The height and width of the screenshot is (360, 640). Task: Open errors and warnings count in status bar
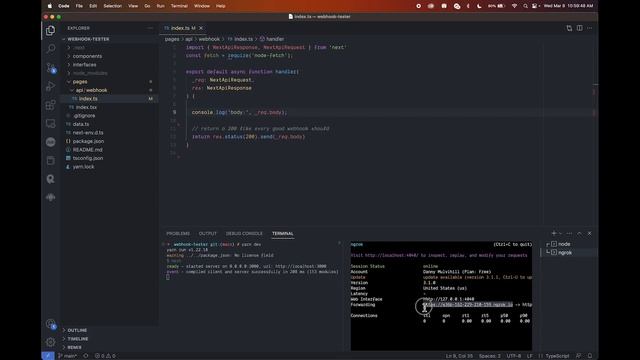[105, 356]
